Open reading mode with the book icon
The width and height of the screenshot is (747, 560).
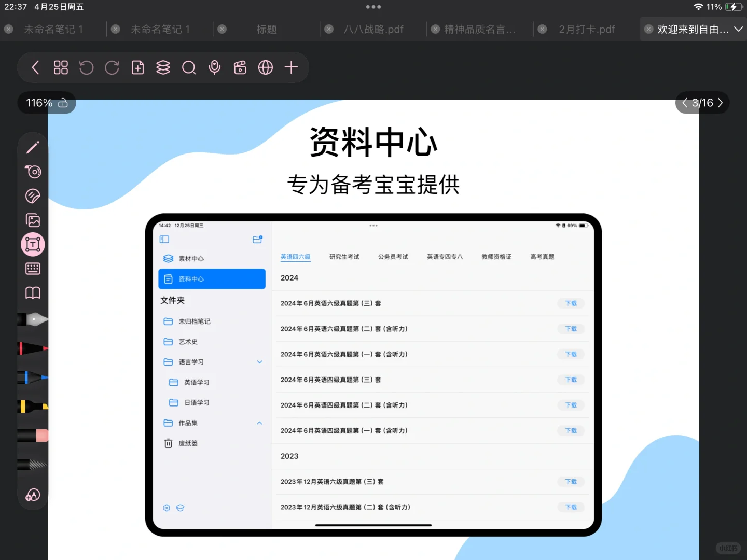point(33,293)
